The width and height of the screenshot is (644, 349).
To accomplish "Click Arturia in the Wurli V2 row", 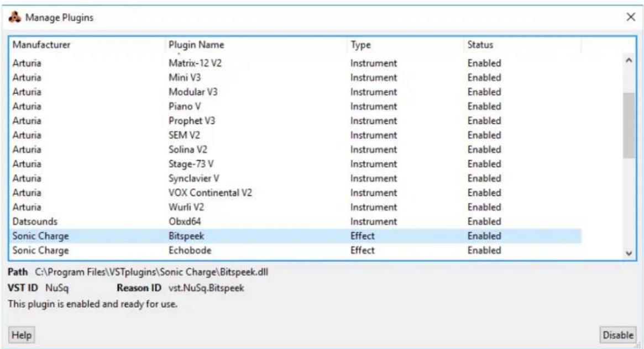I will coord(27,207).
